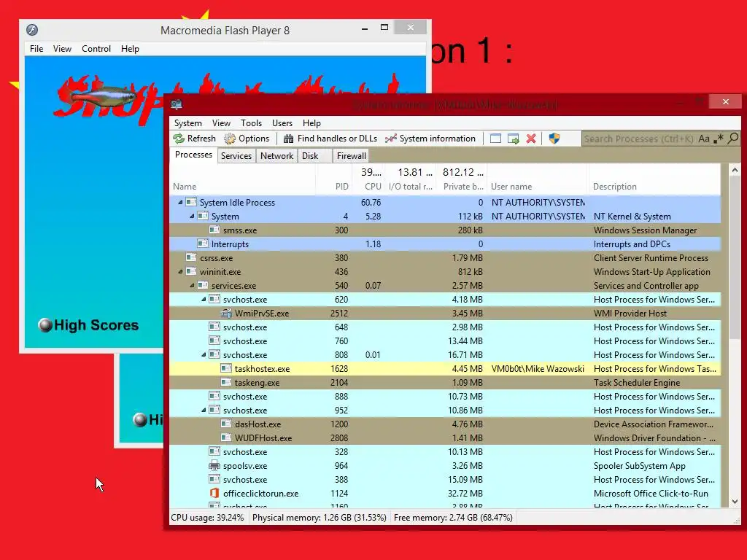747x560 pixels.
Task: Click the find window toolbar icon
Action: [495, 139]
